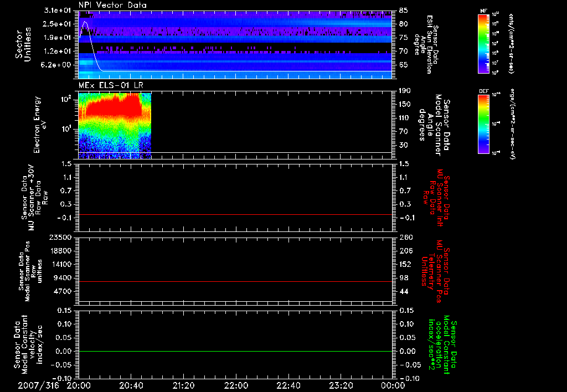Click the red MU Scanner +30V line
This screenshot has height=392, width=567.
(x=235, y=214)
